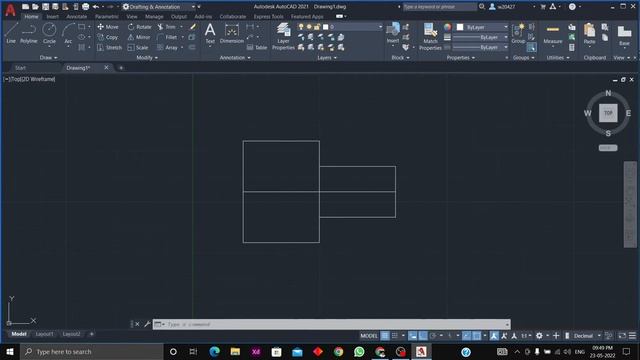The width and height of the screenshot is (640, 360).
Task: Expand the Layers panel
Action: coord(327,58)
